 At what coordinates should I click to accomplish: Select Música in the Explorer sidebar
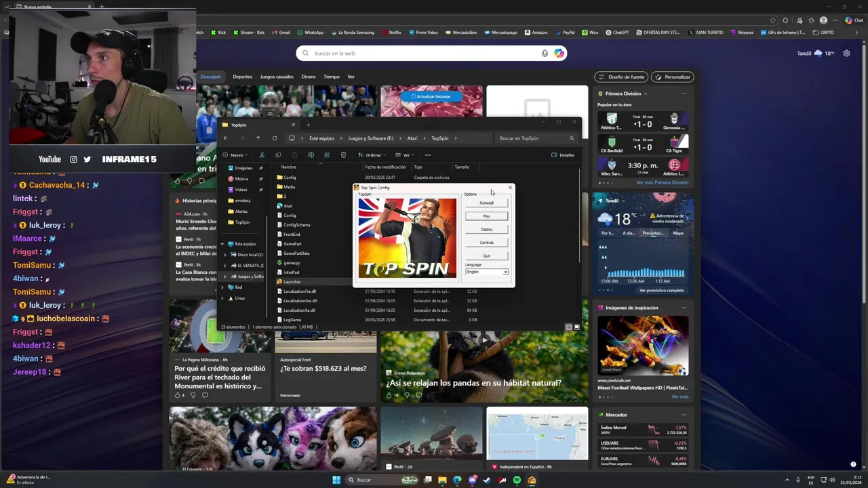[241, 179]
